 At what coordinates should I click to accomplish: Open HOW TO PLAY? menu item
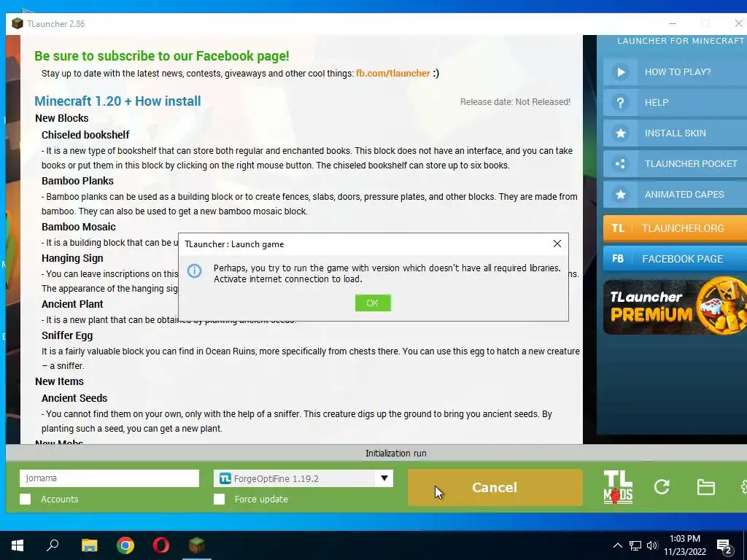pyautogui.click(x=675, y=72)
